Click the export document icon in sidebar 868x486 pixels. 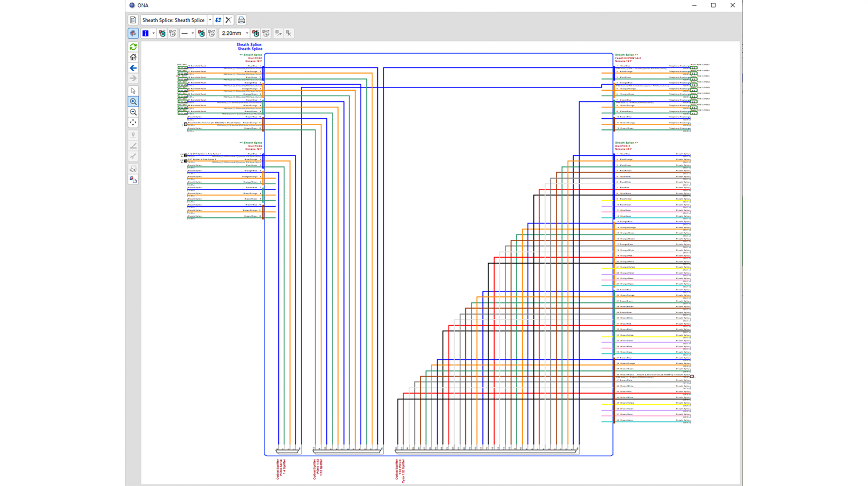tap(133, 180)
